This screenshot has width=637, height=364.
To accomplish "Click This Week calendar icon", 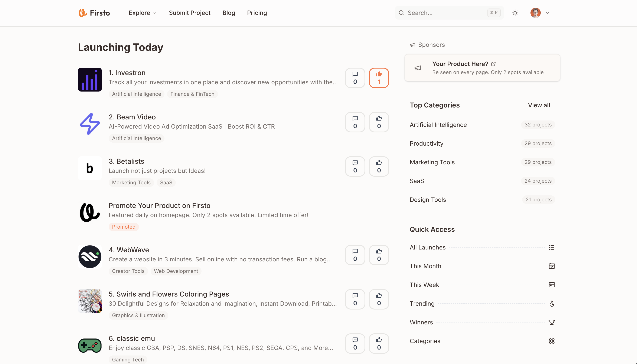I will tap(552, 285).
